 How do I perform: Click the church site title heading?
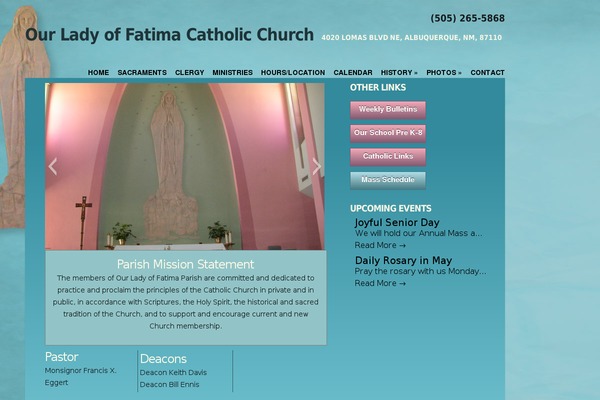pos(170,34)
